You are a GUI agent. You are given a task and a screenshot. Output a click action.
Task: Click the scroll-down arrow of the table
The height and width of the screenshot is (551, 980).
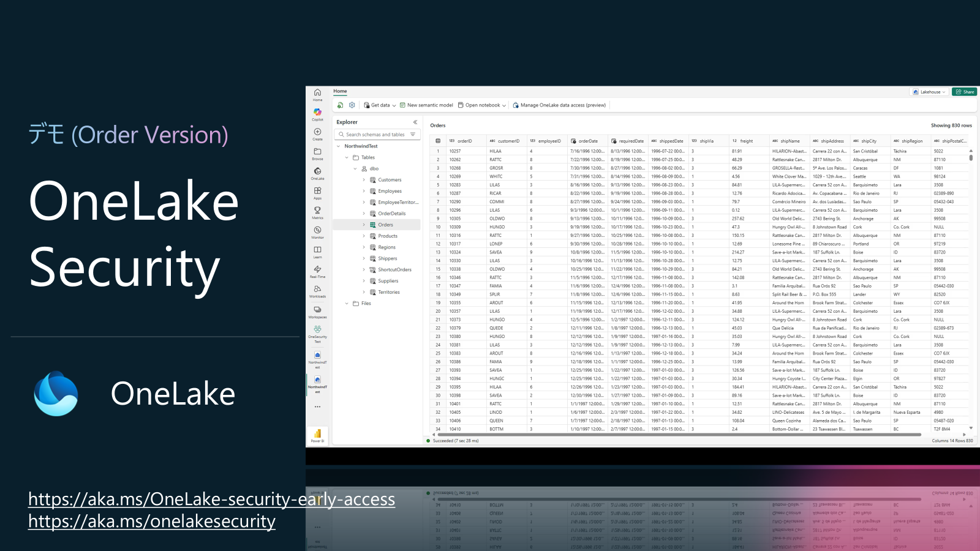(971, 429)
